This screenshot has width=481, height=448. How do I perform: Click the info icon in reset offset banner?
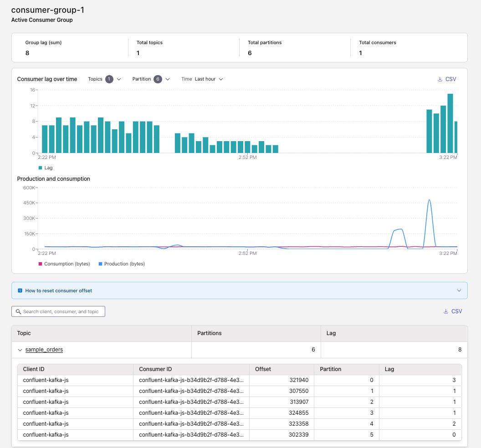point(20,290)
